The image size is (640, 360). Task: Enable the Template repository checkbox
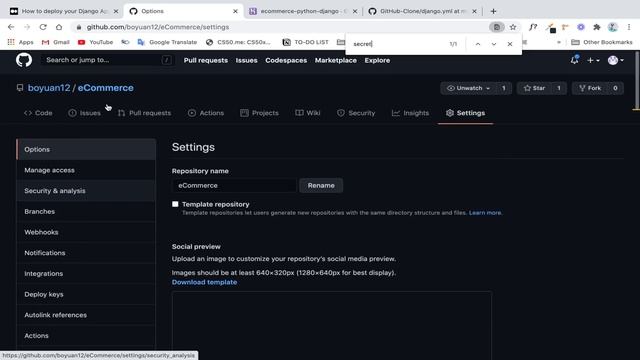pyautogui.click(x=175, y=204)
